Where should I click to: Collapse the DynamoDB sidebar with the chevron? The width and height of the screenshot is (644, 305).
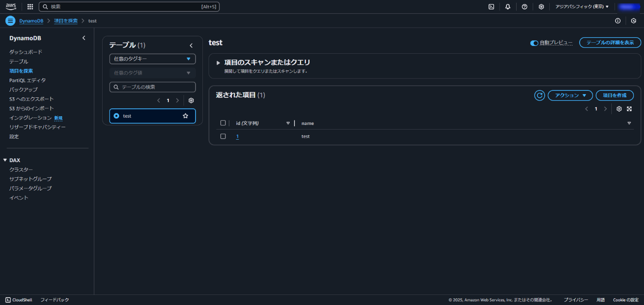click(x=84, y=38)
